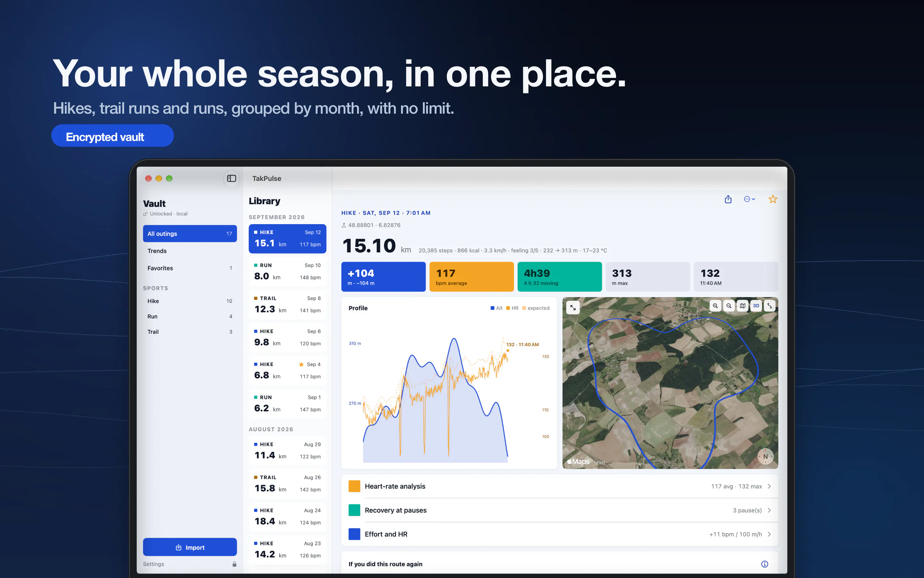This screenshot has width=924, height=578.
Task: Select All outings in the sidebar
Action: coord(190,233)
